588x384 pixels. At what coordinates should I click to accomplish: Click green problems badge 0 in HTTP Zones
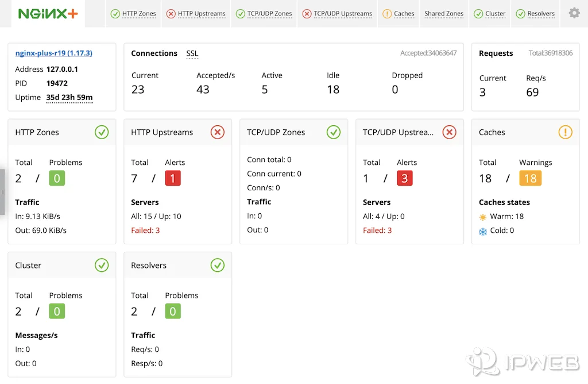[57, 178]
